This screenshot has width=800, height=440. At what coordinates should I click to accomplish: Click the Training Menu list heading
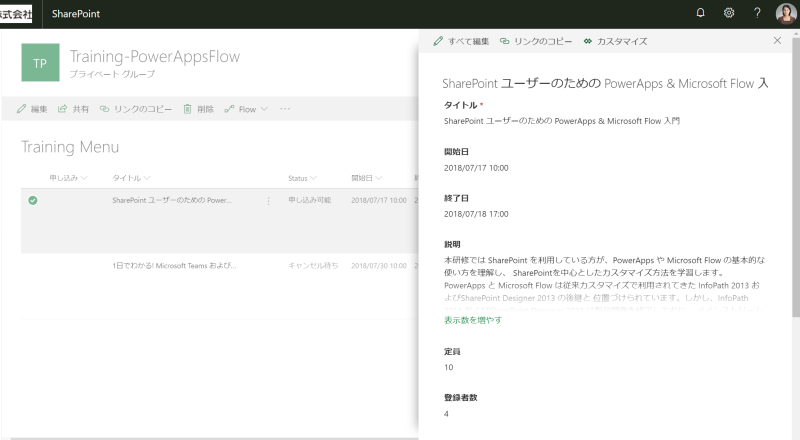coord(70,147)
